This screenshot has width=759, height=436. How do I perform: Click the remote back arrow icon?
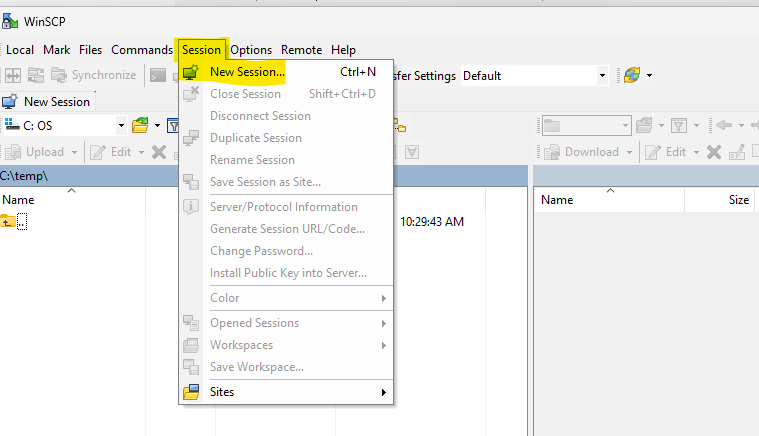(724, 125)
